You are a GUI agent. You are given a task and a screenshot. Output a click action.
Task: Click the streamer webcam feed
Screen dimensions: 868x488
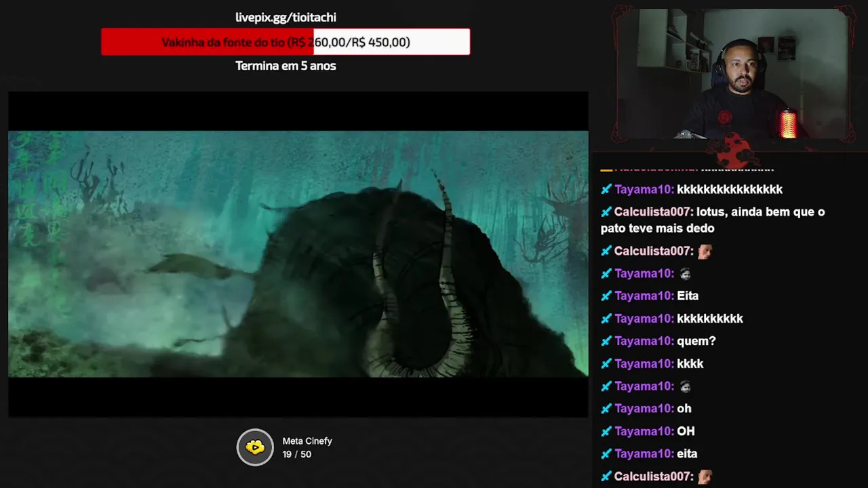click(x=733, y=73)
